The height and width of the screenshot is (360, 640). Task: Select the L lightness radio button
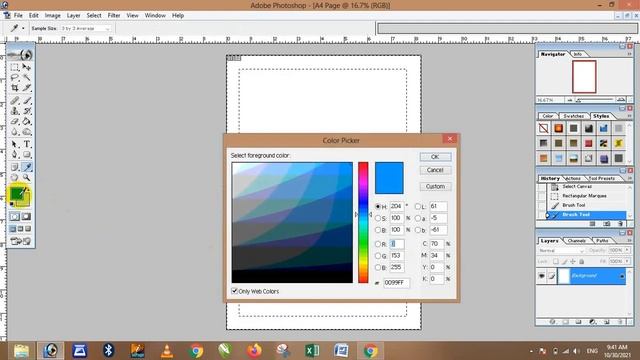[x=418, y=207]
